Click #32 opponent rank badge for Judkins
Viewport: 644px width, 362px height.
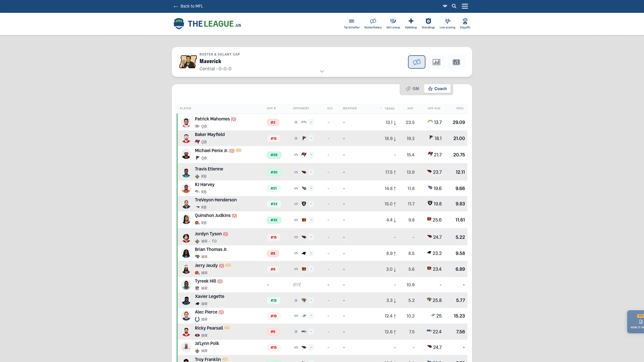click(x=274, y=220)
